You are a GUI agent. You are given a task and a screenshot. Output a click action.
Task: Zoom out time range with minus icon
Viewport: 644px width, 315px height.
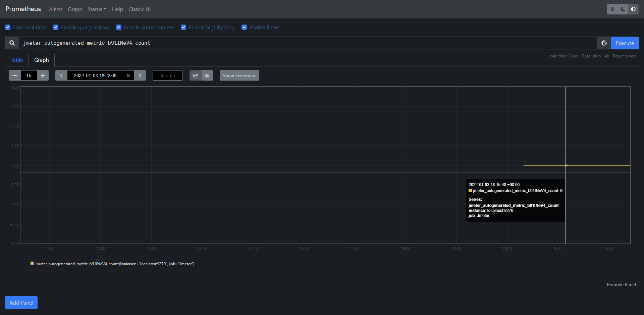pyautogui.click(x=14, y=75)
